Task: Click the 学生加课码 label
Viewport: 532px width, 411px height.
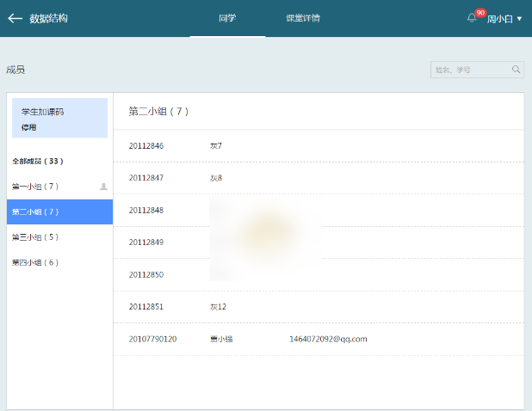Action: point(43,112)
